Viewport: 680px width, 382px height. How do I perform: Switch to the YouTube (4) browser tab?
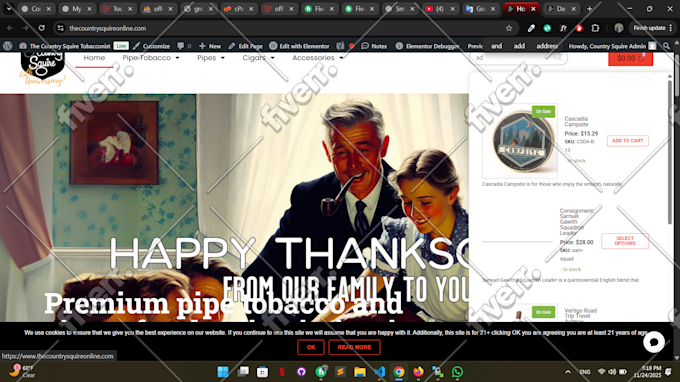[439, 9]
